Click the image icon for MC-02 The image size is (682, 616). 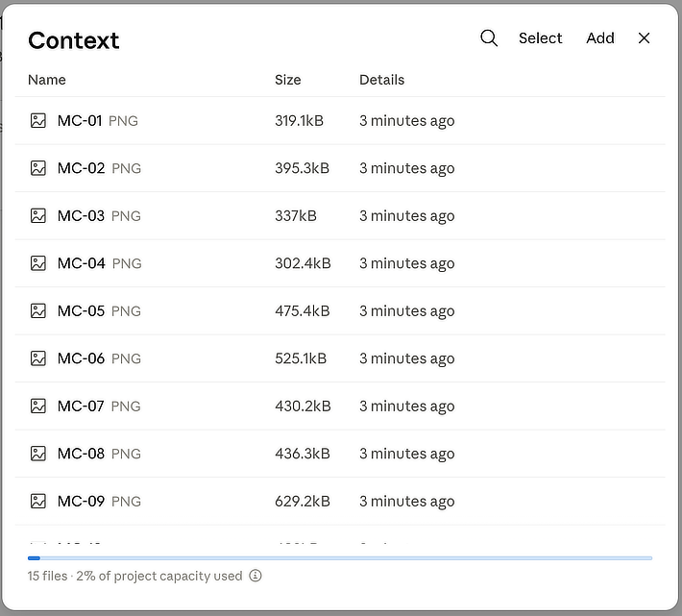tap(38, 168)
